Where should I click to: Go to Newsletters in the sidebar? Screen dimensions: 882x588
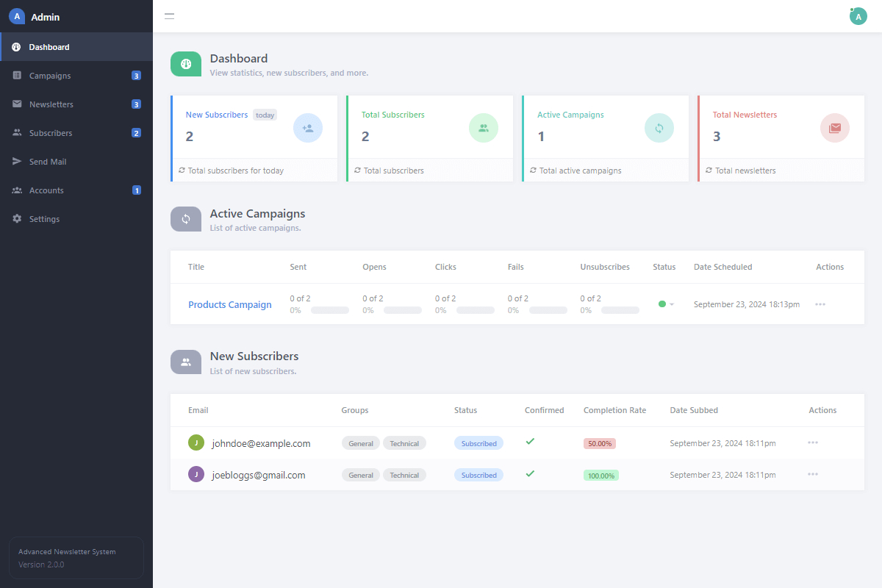point(51,104)
